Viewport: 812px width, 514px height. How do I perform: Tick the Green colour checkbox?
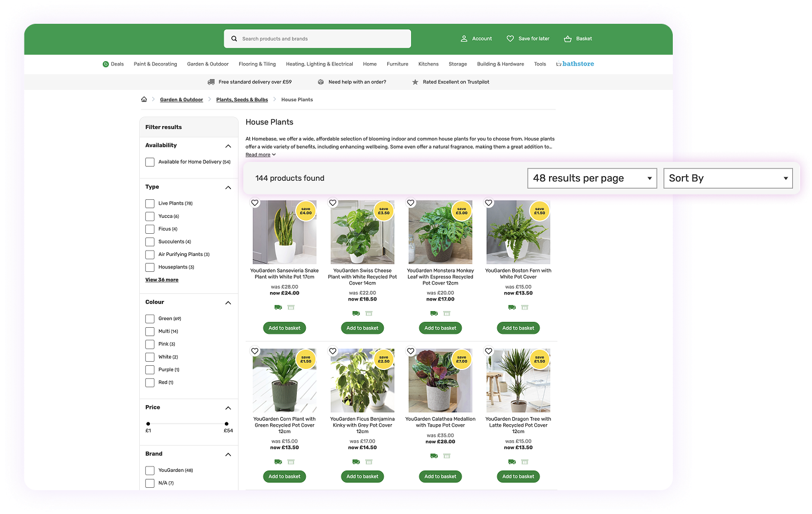[150, 319]
